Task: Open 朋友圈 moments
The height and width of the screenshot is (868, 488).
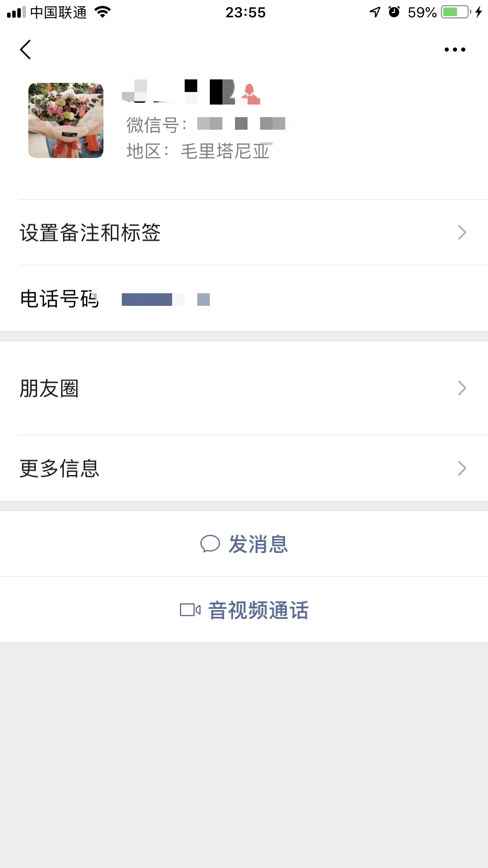Action: click(50, 388)
